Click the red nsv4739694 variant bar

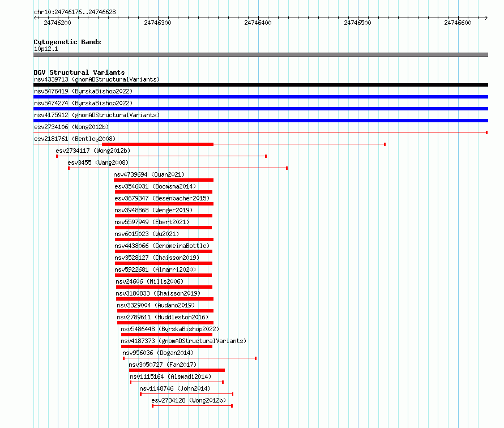click(164, 180)
